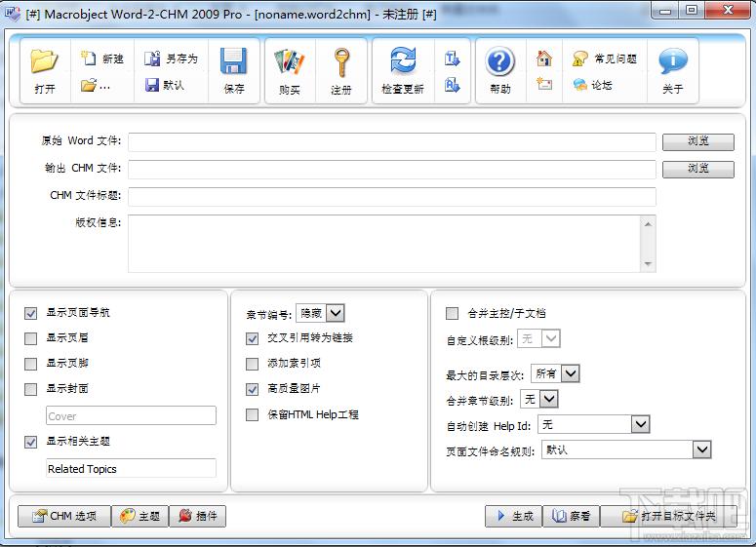Screen dimensions: 756x547
Task: Save the project with the 保存 floppy icon
Action: pos(234,71)
